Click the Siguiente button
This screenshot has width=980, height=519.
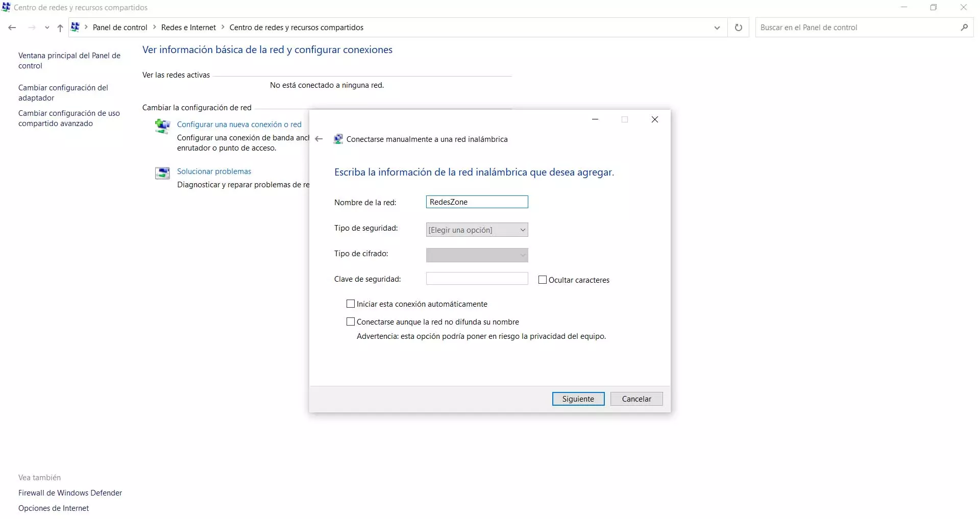click(578, 399)
